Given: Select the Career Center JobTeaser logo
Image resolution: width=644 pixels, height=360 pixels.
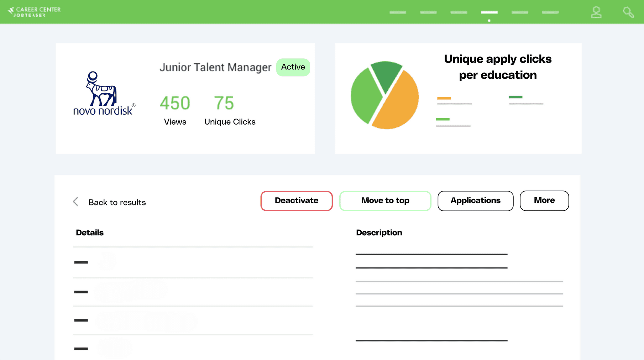Looking at the screenshot, I should point(34,11).
